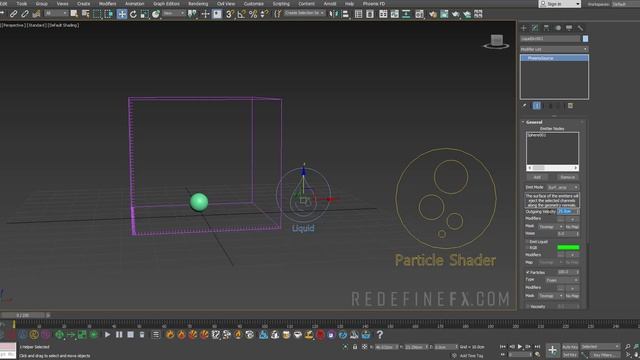Toggle the 3D Snaps icon
640x360 pixels.
[x=230, y=14]
